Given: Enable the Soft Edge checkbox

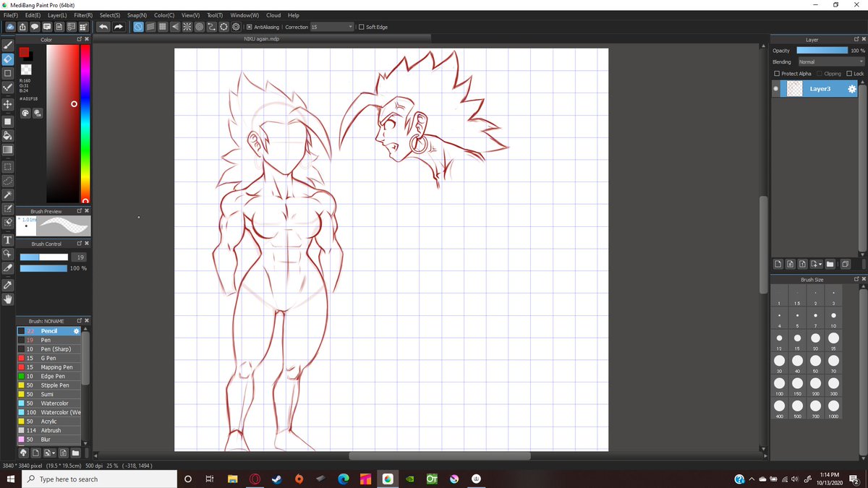Looking at the screenshot, I should pyautogui.click(x=361, y=27).
